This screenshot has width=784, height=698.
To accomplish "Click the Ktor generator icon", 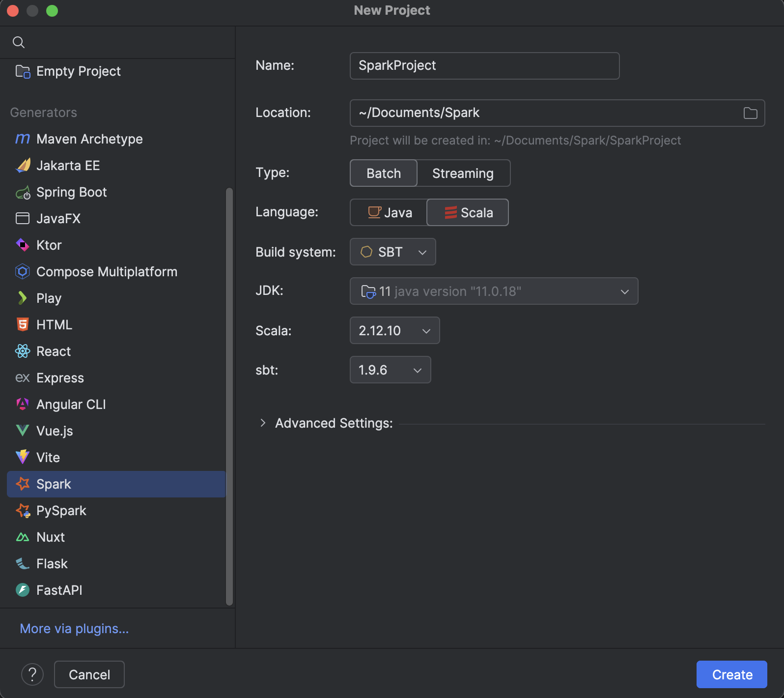I will click(23, 245).
